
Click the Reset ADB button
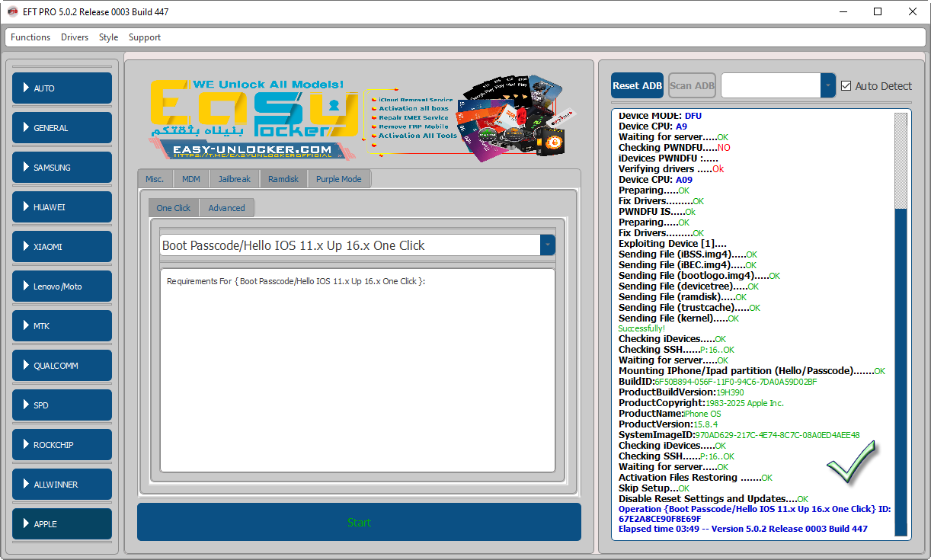tap(637, 85)
